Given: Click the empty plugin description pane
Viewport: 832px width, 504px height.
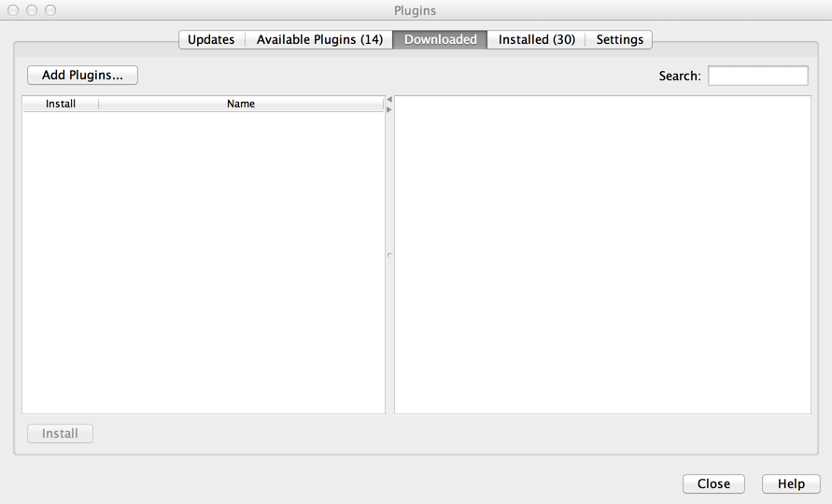Looking at the screenshot, I should 602,255.
